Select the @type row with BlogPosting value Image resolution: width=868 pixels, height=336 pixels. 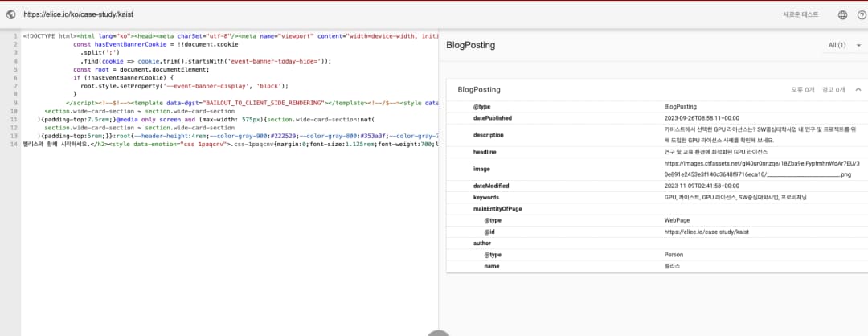(x=657, y=106)
